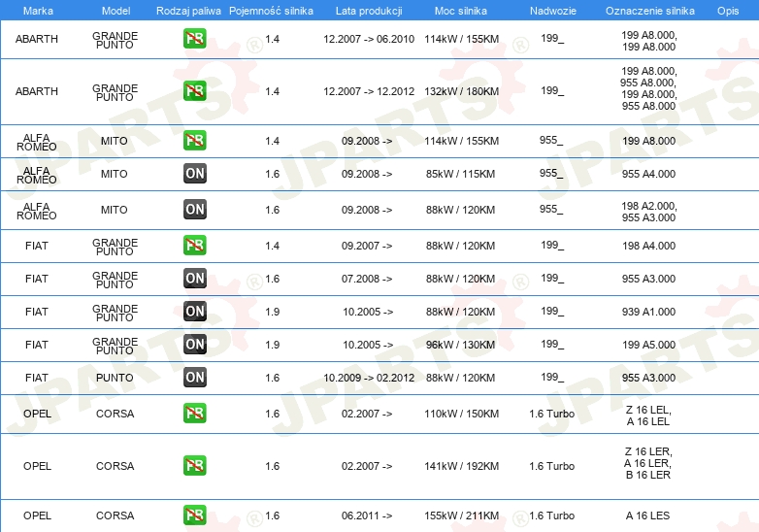Click ON diesel icon in 939 A1.000 row
This screenshot has width=759, height=532.
[x=194, y=312]
